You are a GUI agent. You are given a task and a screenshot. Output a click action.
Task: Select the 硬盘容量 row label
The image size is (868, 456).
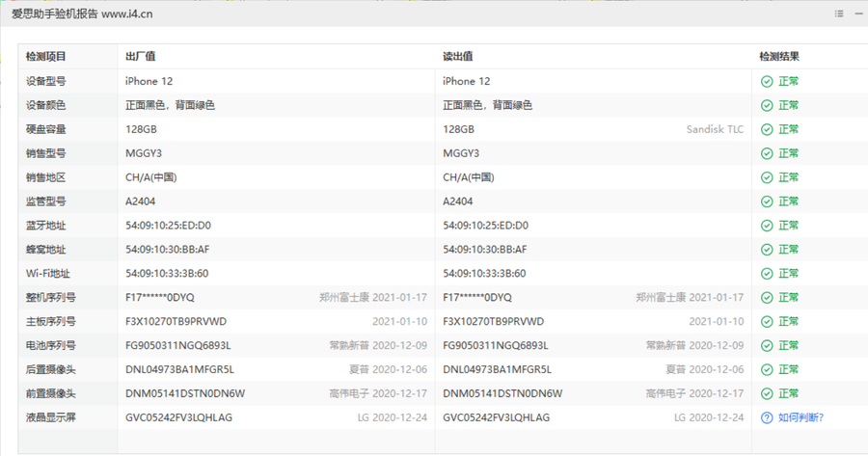46,129
